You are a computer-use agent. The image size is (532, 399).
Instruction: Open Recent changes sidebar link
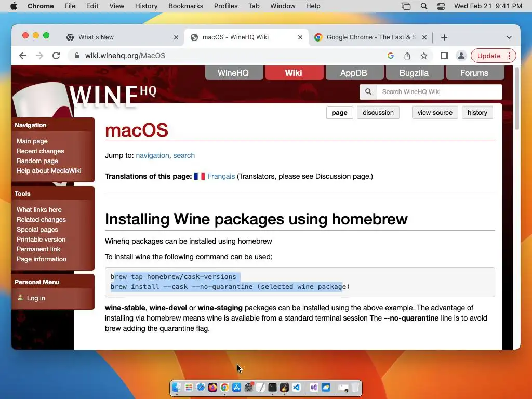[x=41, y=151]
